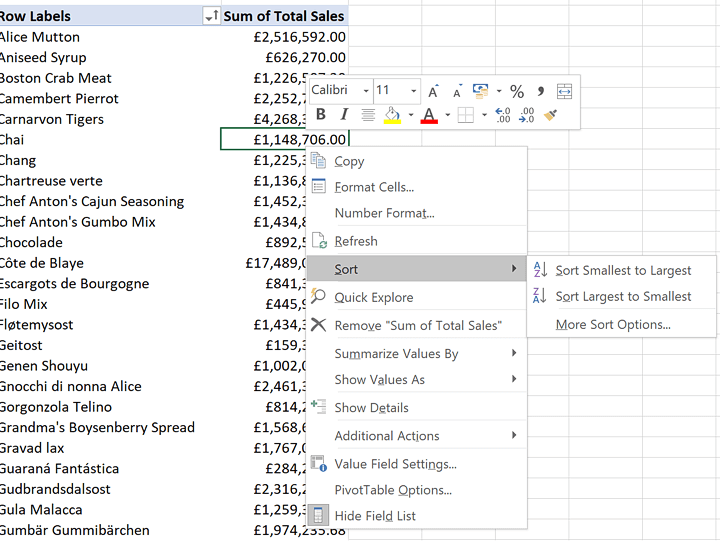Image resolution: width=720 pixels, height=542 pixels.
Task: Toggle Bold in the mini toolbar
Action: (x=321, y=115)
